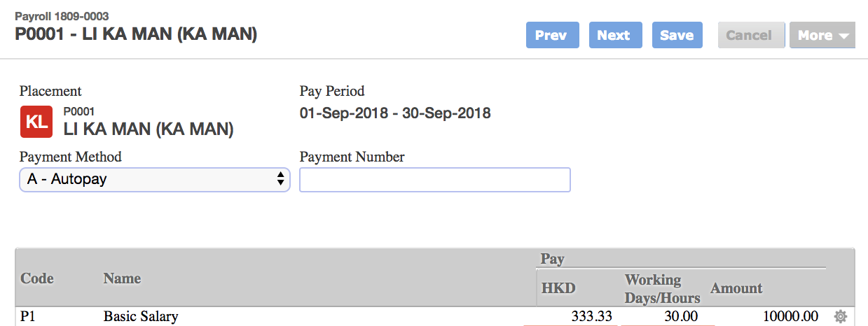Screen dimensions: 868x326
Task: Click the Working Days/Hours column header
Action: (x=662, y=289)
